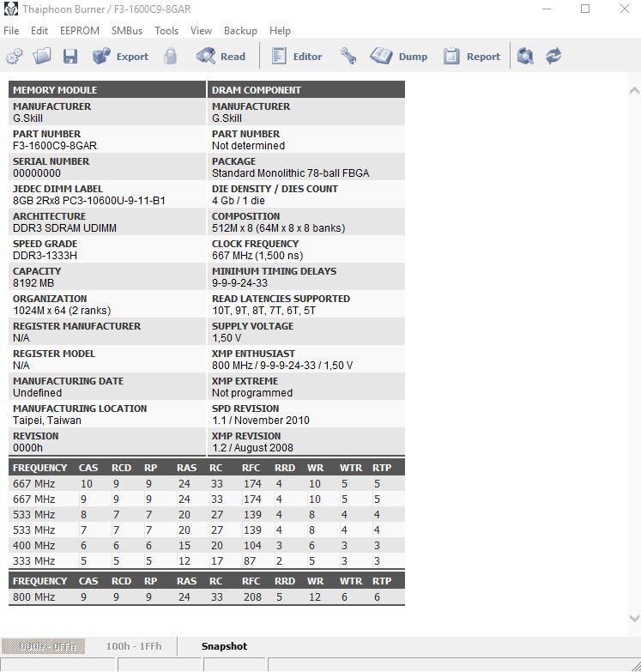Switch to the 100h - 1FFh tab
The image size is (641, 672).
coord(134,646)
